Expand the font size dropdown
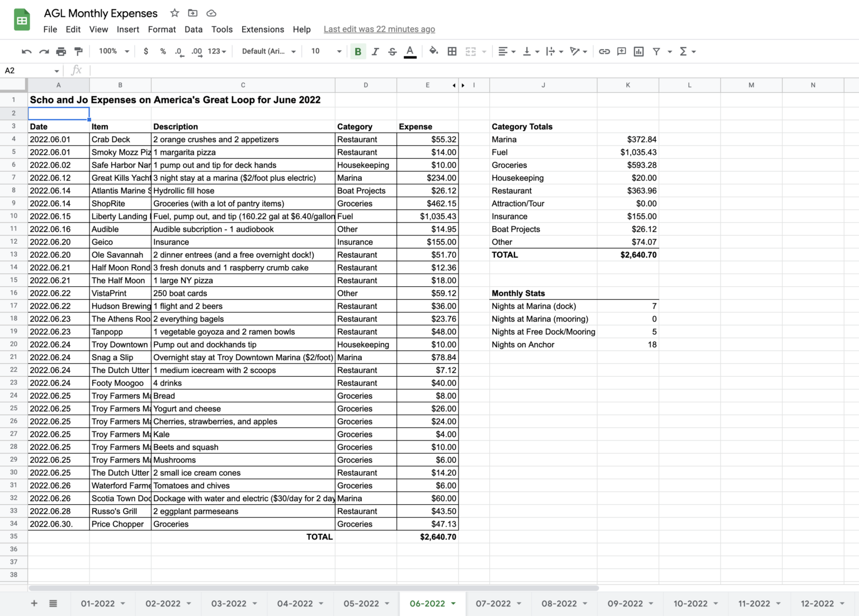Viewport: 859px width, 616px height. pyautogui.click(x=339, y=51)
